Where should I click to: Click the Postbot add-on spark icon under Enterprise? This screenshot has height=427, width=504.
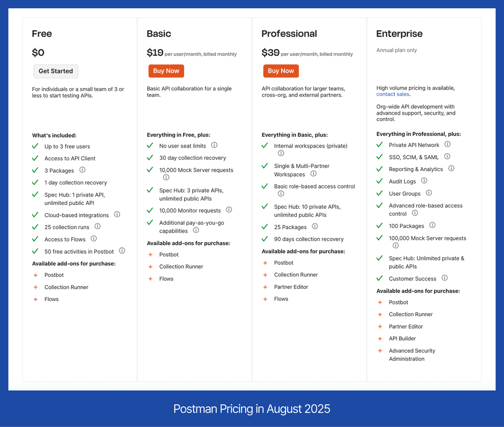click(x=380, y=302)
